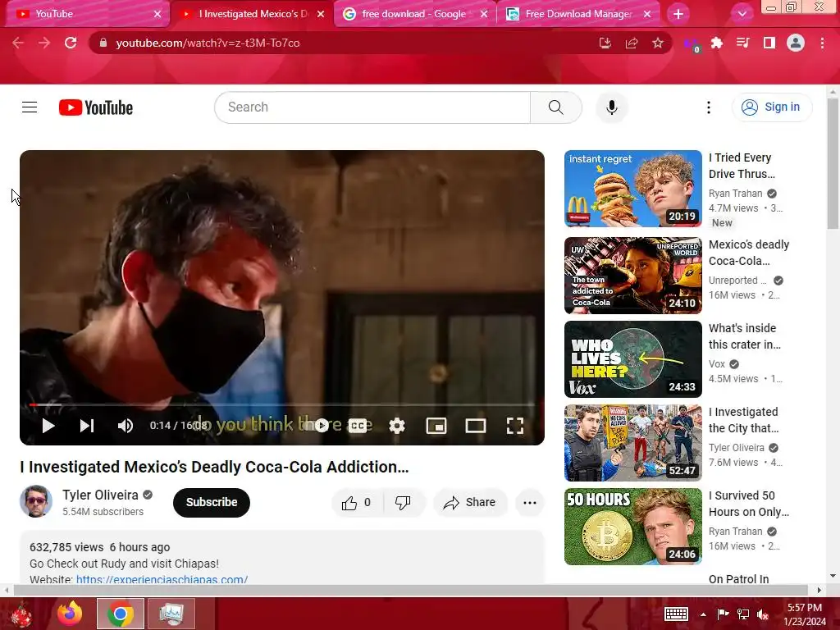Seek on the video progress bar
This screenshot has height=630, width=840.
click(x=282, y=405)
